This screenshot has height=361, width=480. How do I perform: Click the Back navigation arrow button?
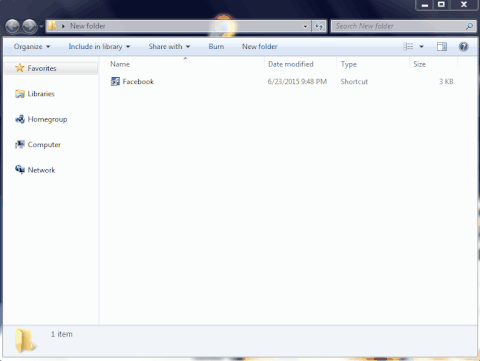(x=13, y=26)
